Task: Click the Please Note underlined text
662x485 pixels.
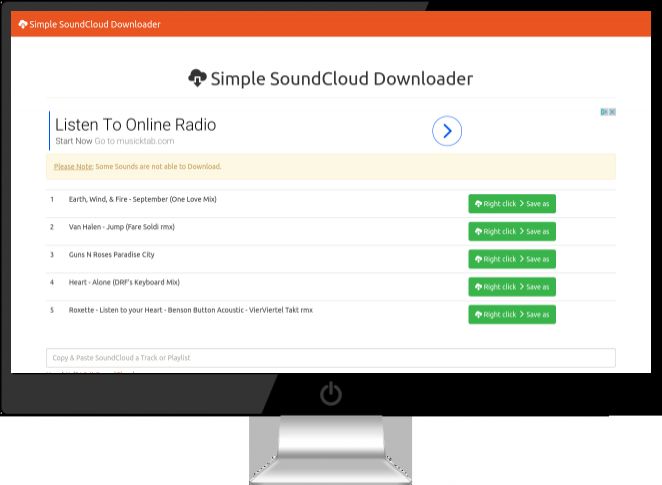Action: pyautogui.click(x=73, y=166)
